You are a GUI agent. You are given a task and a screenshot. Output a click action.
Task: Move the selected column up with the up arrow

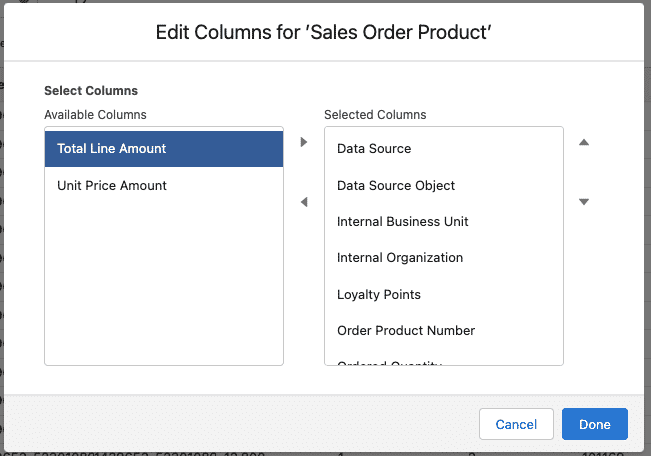pos(584,143)
